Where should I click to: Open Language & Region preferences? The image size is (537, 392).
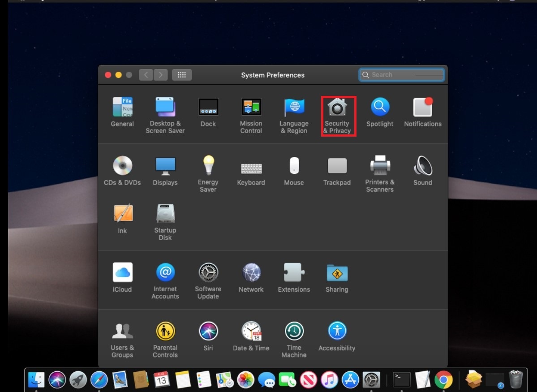point(294,116)
